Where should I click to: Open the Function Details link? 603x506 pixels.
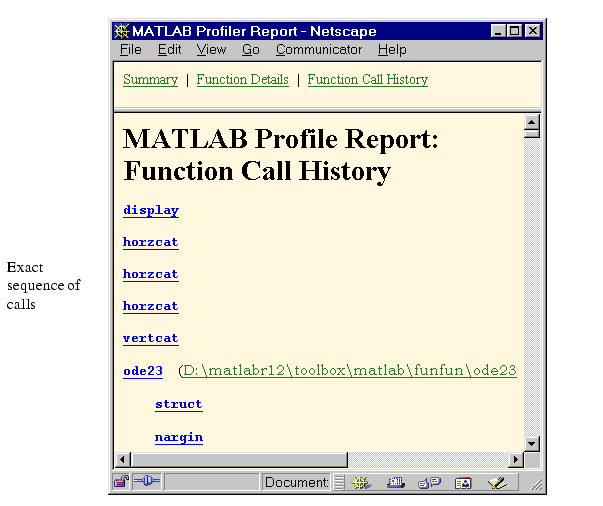[243, 80]
